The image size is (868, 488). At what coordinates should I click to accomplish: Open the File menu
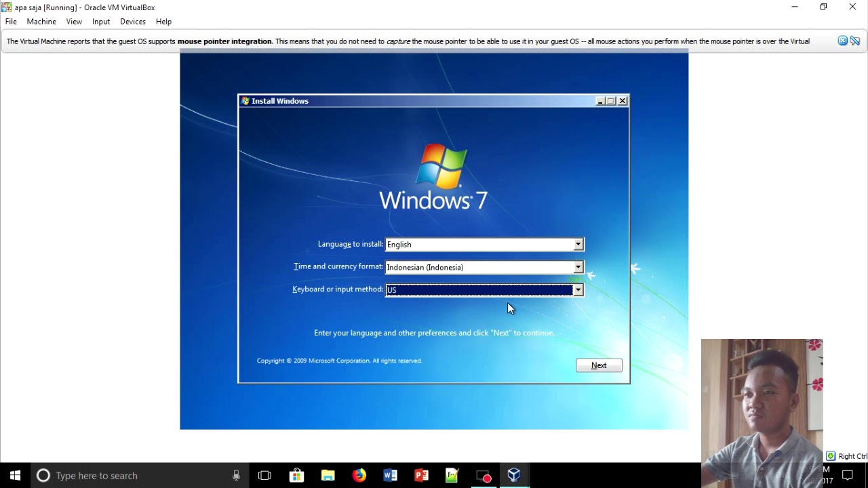11,22
